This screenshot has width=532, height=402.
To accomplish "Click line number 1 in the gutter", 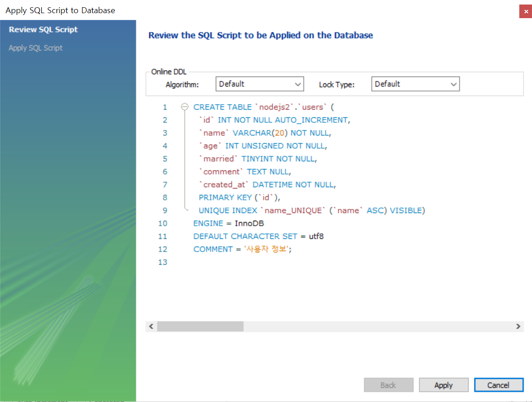I will pyautogui.click(x=165, y=107).
